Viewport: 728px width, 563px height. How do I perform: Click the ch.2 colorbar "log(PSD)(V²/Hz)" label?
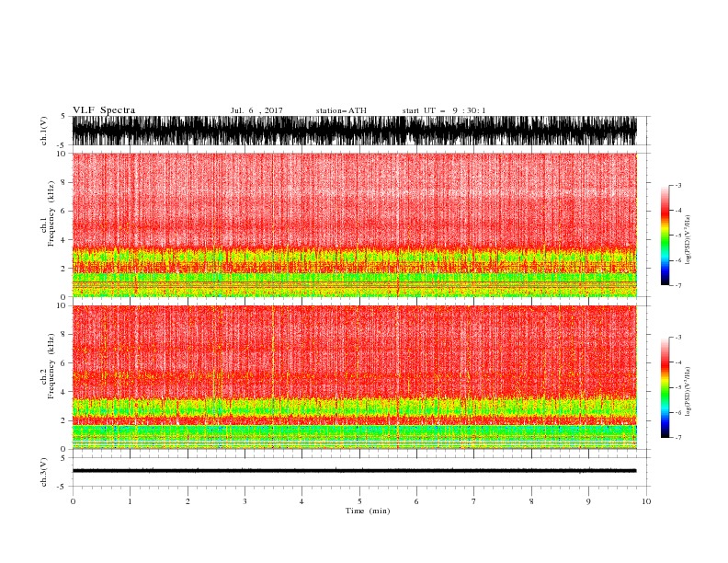pyautogui.click(x=688, y=392)
